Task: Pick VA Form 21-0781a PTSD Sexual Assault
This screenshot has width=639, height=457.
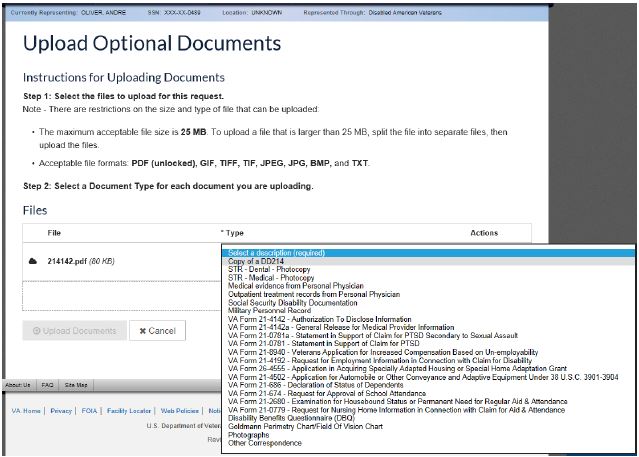Action: [x=428, y=336]
